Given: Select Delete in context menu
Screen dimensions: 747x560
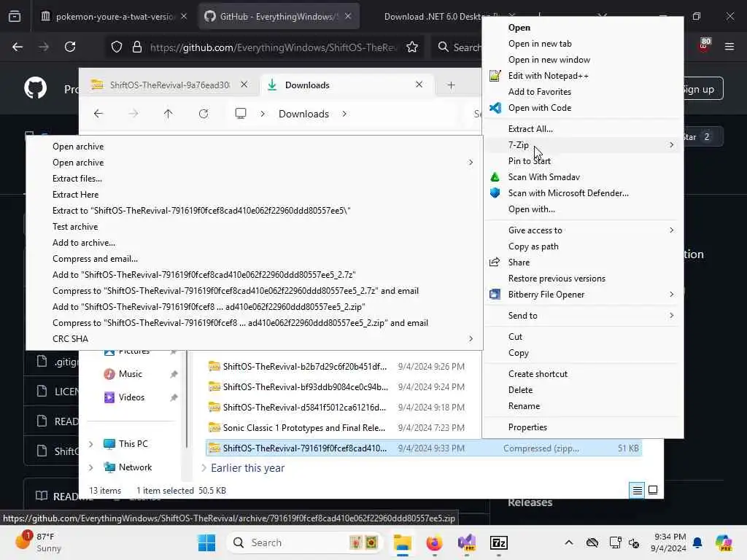Looking at the screenshot, I should click(583, 390).
